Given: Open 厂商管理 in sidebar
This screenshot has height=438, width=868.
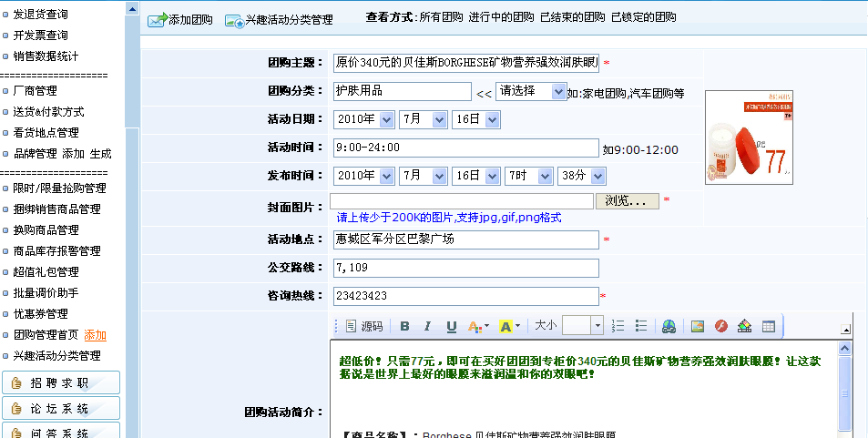Looking at the screenshot, I should tap(35, 91).
